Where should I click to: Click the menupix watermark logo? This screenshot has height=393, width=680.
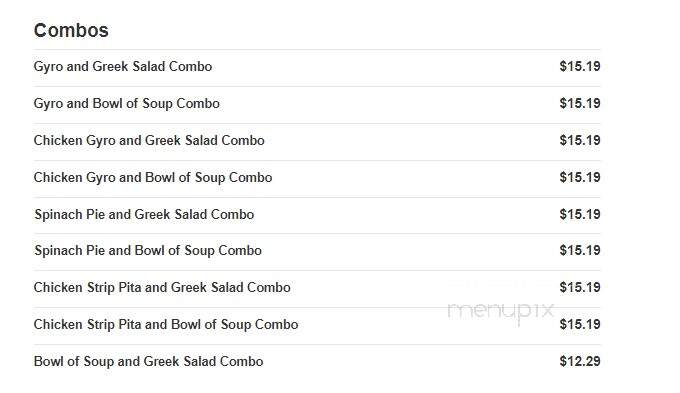501,311
